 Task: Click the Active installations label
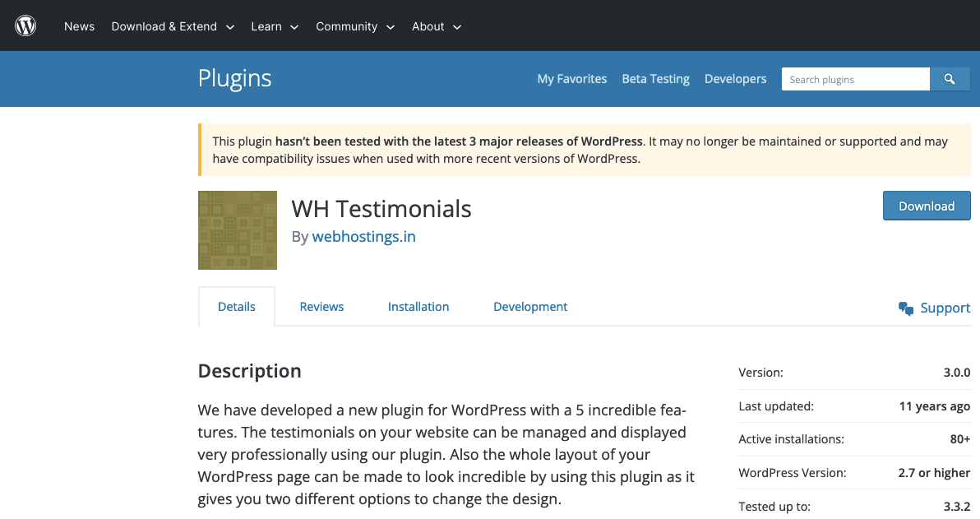(x=791, y=439)
